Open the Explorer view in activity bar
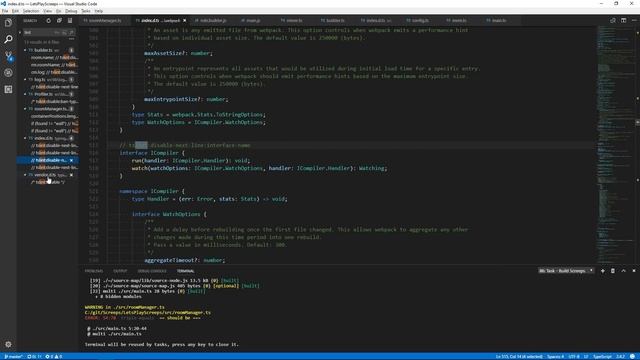This screenshot has width=640, height=360. point(8,23)
